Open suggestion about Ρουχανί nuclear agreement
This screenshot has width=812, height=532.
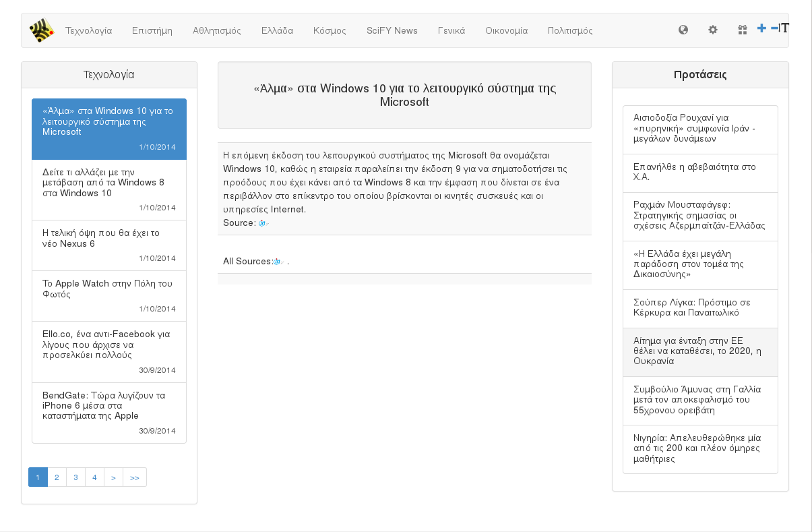[x=700, y=129]
